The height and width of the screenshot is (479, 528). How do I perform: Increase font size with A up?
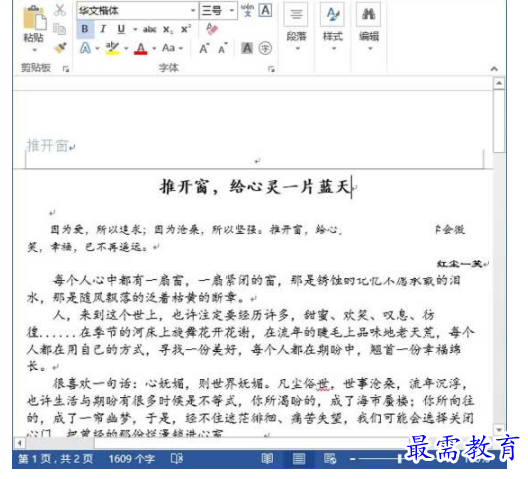(204, 49)
